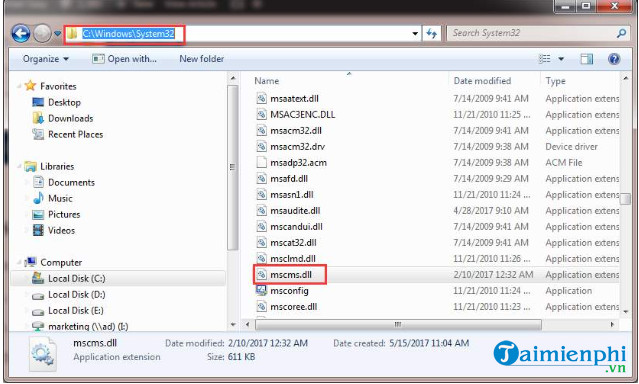This screenshot has height=384, width=639.
Task: Select marketing (\\ad) network drive
Action: [x=88, y=327]
